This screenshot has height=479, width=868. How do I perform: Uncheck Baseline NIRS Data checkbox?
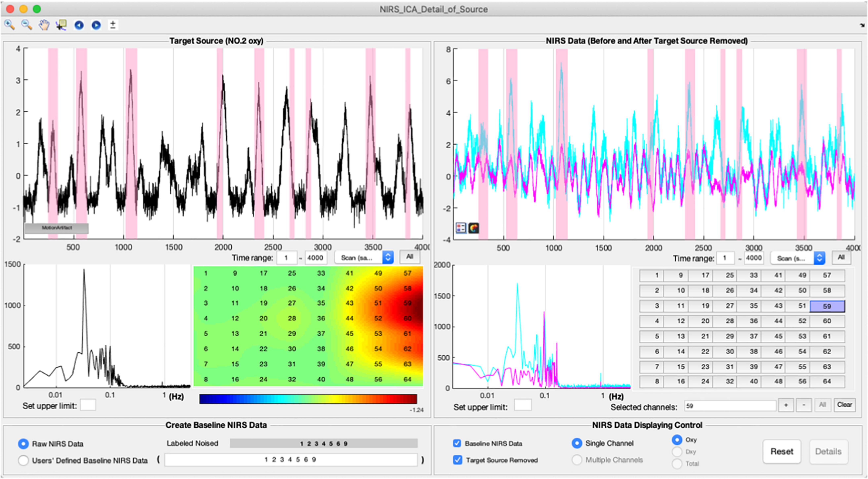tap(457, 443)
